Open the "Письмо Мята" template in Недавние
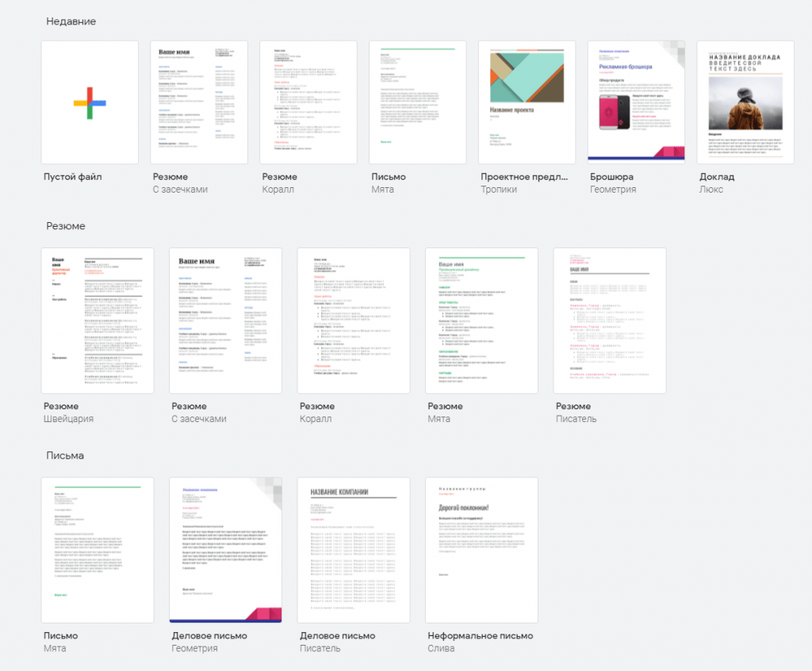This screenshot has width=812, height=671. pos(417,102)
